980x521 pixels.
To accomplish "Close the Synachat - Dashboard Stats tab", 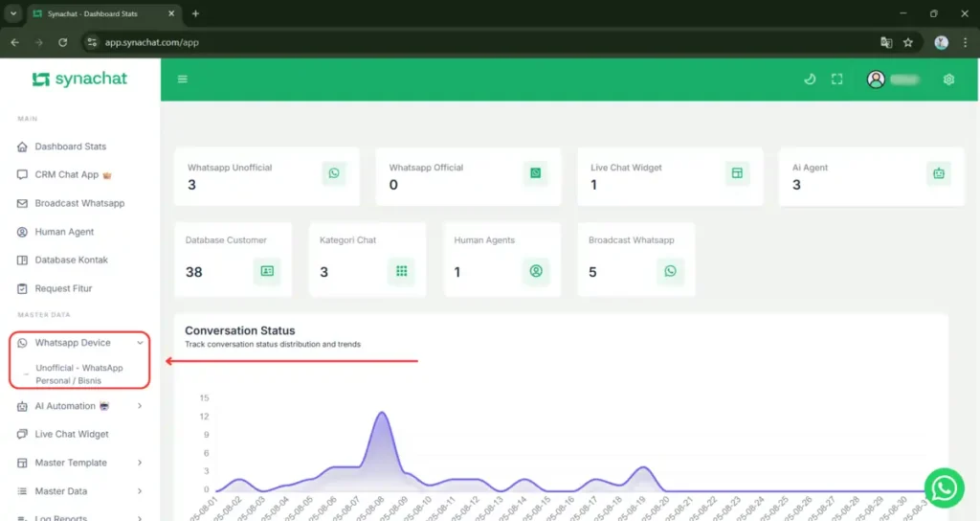I will click(x=171, y=13).
